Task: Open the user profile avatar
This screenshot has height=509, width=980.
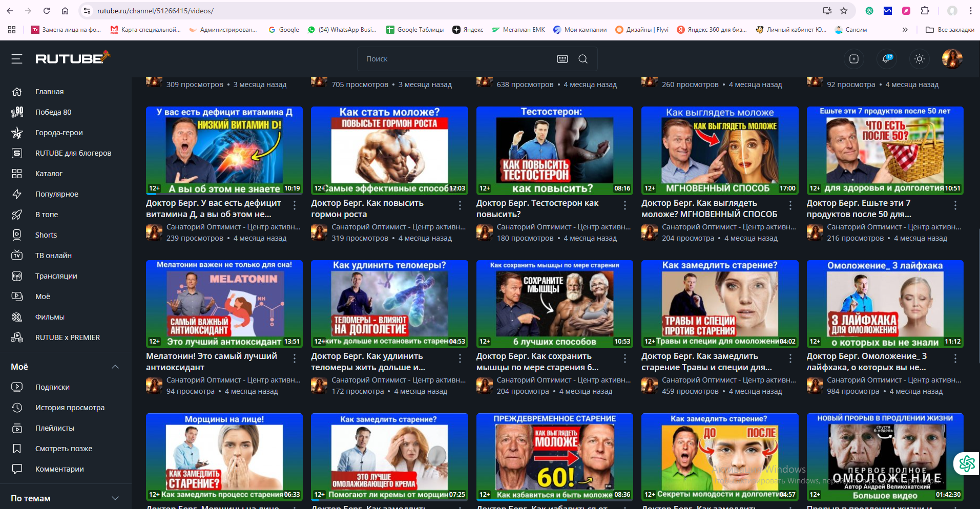Action: coord(952,59)
